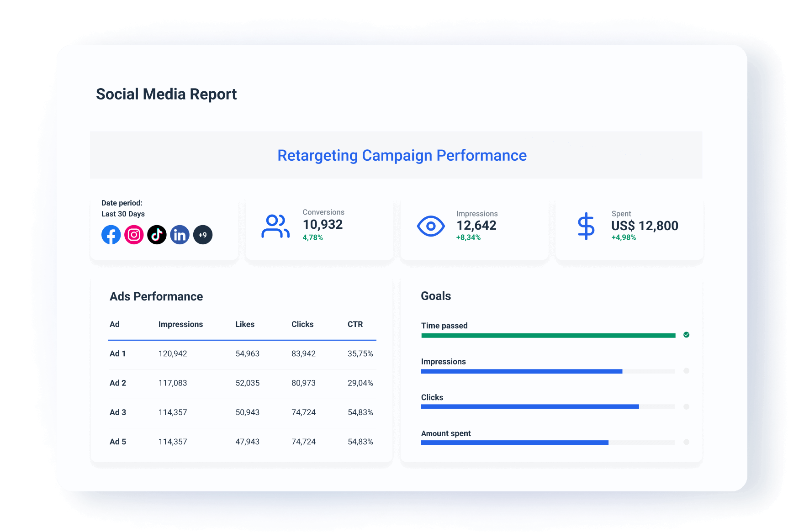Click the Social Media Report title link
This screenshot has width=804, height=532.
(166, 94)
